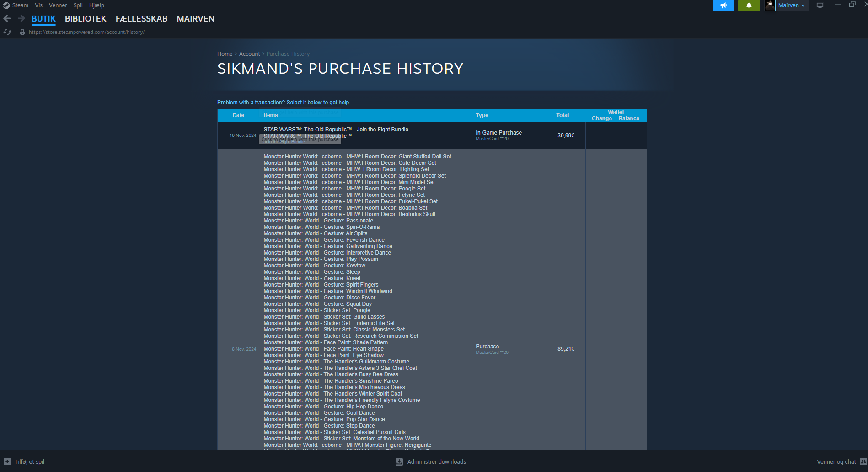Open the Venner menu
868x472 pixels.
click(x=58, y=5)
